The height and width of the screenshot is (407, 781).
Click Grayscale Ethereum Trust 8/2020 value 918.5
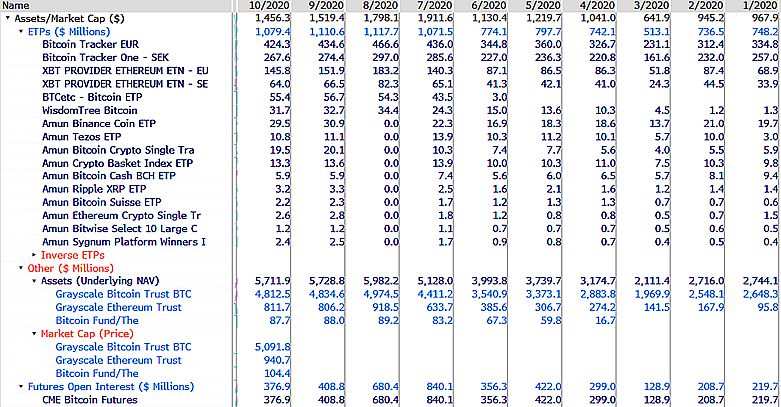[x=385, y=307]
